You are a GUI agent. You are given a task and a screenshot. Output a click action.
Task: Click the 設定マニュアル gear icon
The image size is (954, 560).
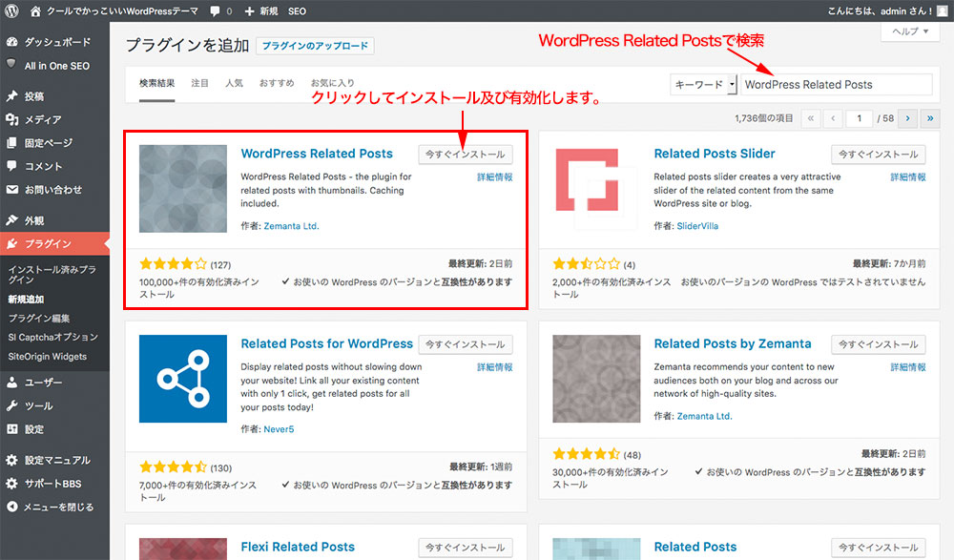click(x=11, y=460)
